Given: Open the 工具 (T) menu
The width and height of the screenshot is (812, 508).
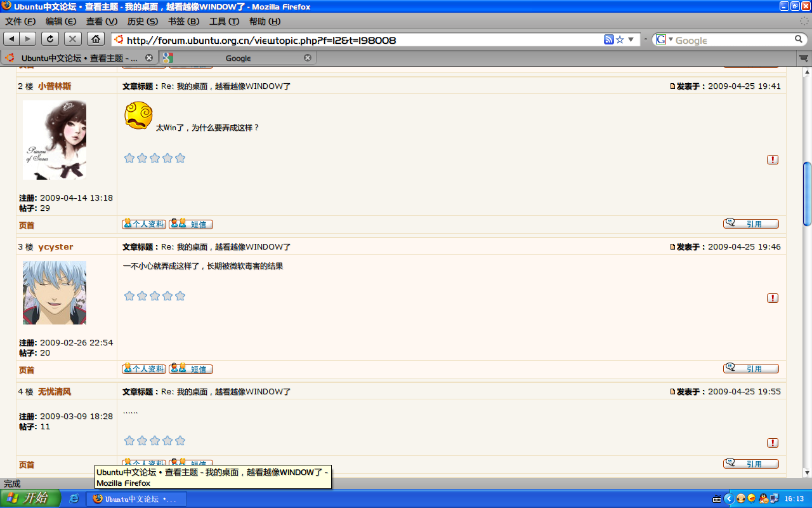Looking at the screenshot, I should click(x=224, y=22).
